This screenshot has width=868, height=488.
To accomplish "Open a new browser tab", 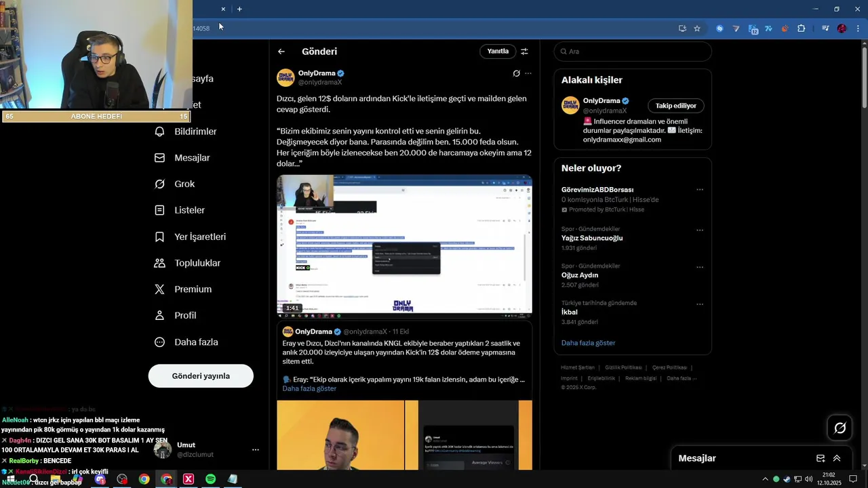I will [x=239, y=9].
